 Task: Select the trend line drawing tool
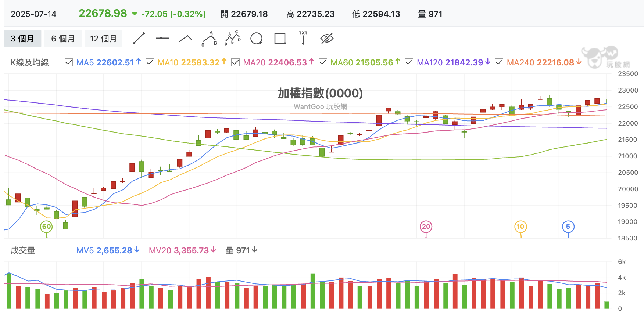click(x=139, y=38)
